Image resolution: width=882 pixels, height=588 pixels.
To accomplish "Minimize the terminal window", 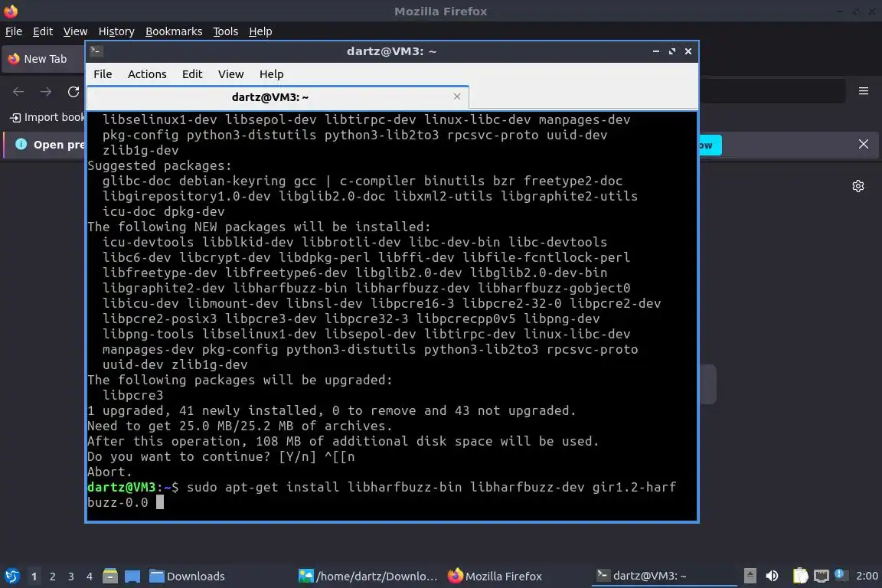I will pyautogui.click(x=656, y=51).
